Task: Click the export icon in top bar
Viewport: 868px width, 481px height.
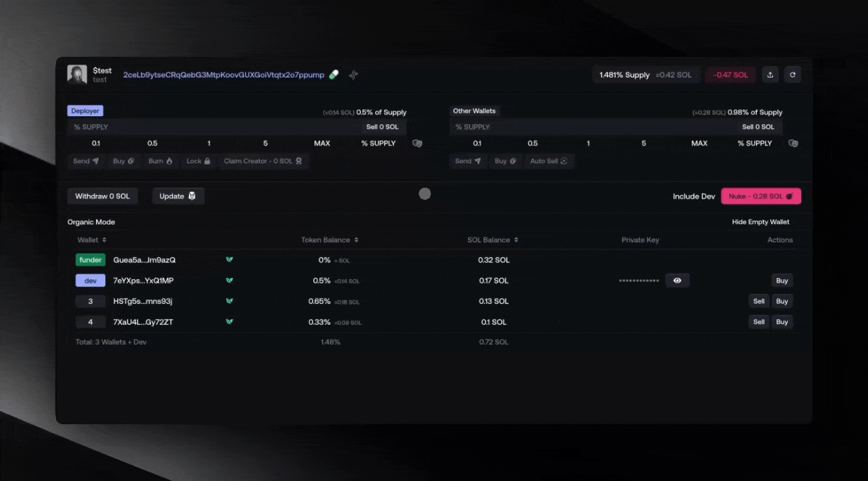Action: tap(770, 75)
